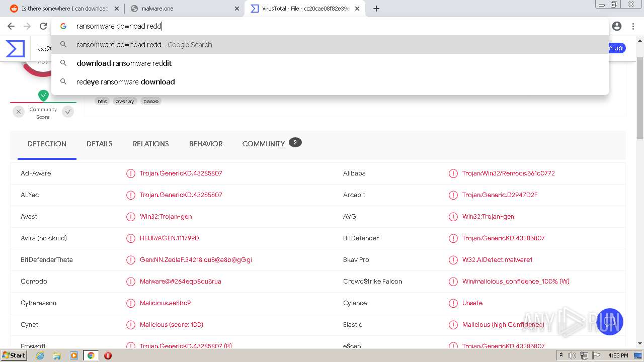The width and height of the screenshot is (644, 362).
Task: Click 'Trojan:Win32/Remcos.561c0772' result
Action: (x=508, y=173)
